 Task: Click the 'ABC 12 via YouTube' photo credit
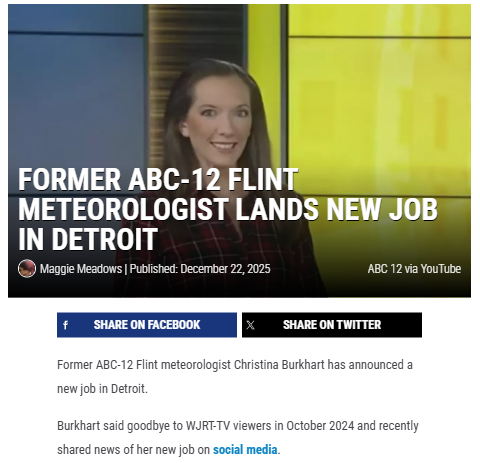point(414,269)
